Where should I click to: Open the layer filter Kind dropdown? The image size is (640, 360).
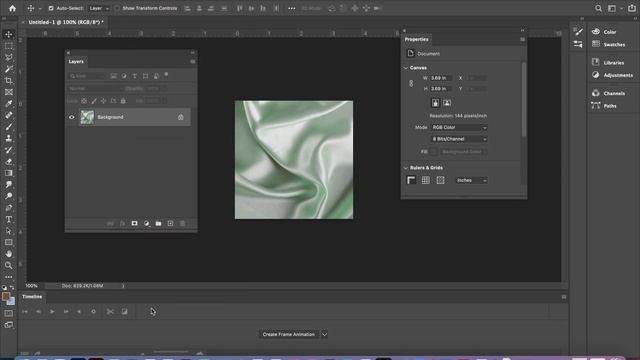pyautogui.click(x=87, y=76)
